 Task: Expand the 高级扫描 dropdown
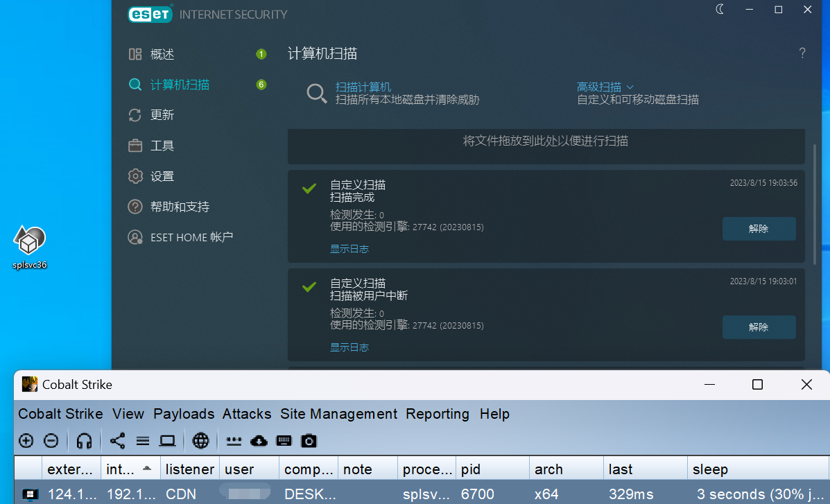pos(605,87)
